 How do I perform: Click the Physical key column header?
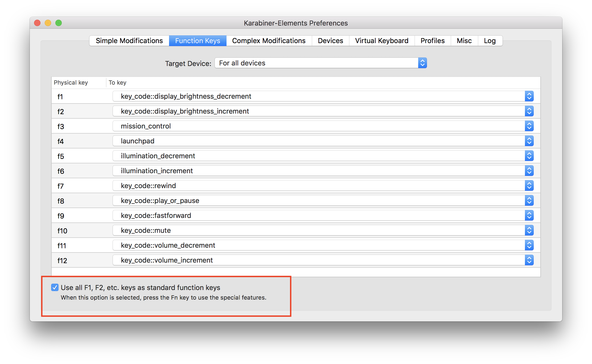(71, 82)
